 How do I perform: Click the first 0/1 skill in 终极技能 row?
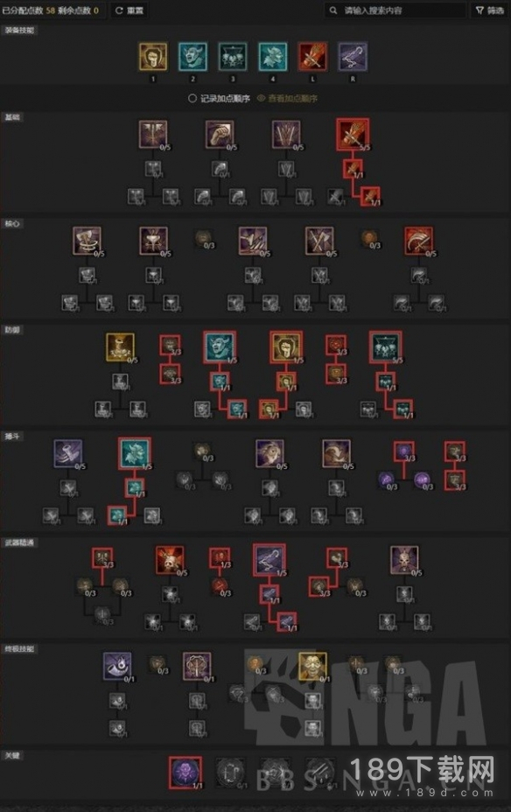[x=117, y=666]
